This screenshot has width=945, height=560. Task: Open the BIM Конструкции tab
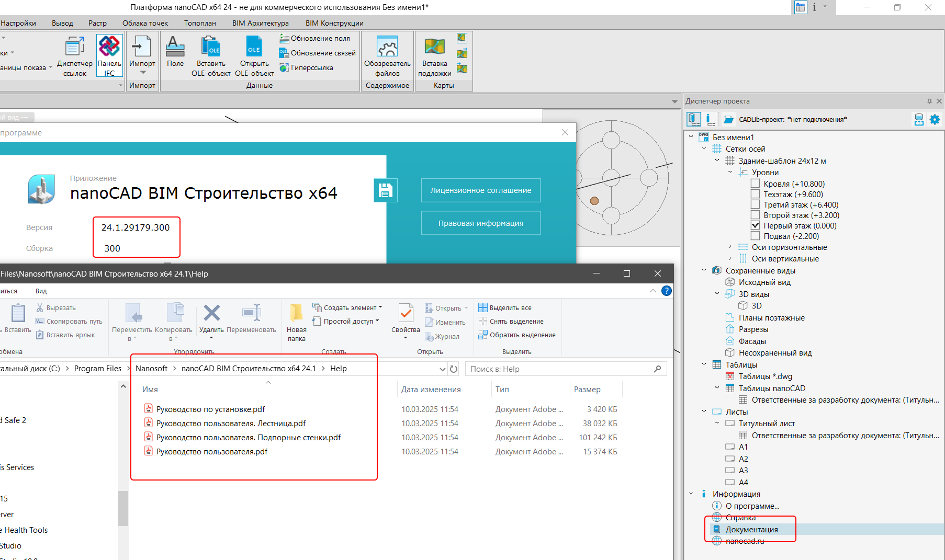(x=334, y=23)
